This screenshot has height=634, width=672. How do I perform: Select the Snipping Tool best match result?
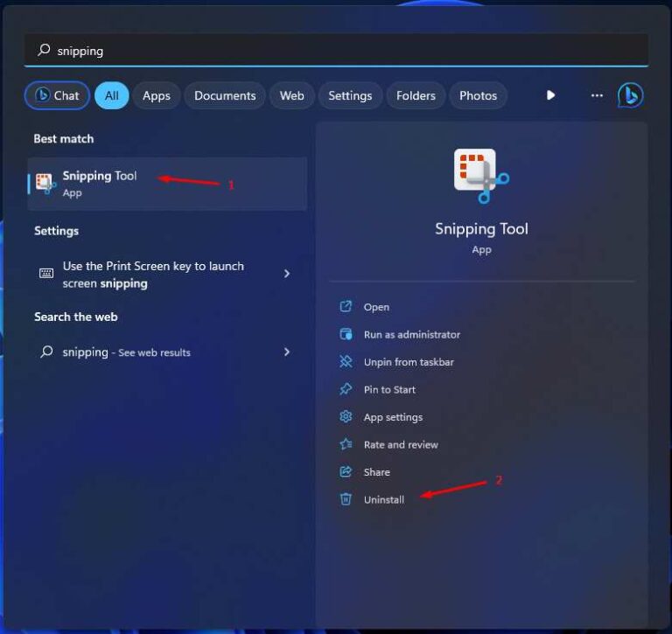[x=168, y=184]
